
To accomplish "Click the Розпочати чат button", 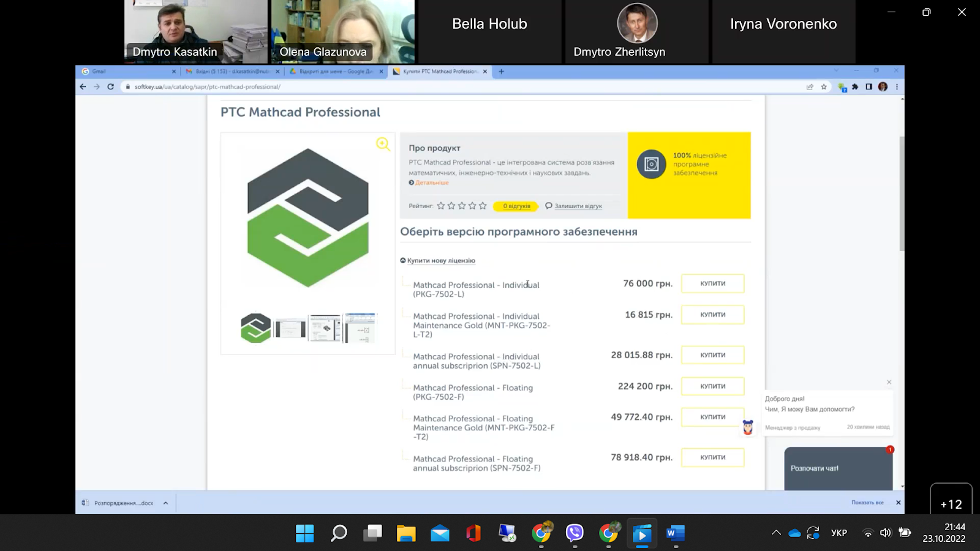I will [x=838, y=468].
